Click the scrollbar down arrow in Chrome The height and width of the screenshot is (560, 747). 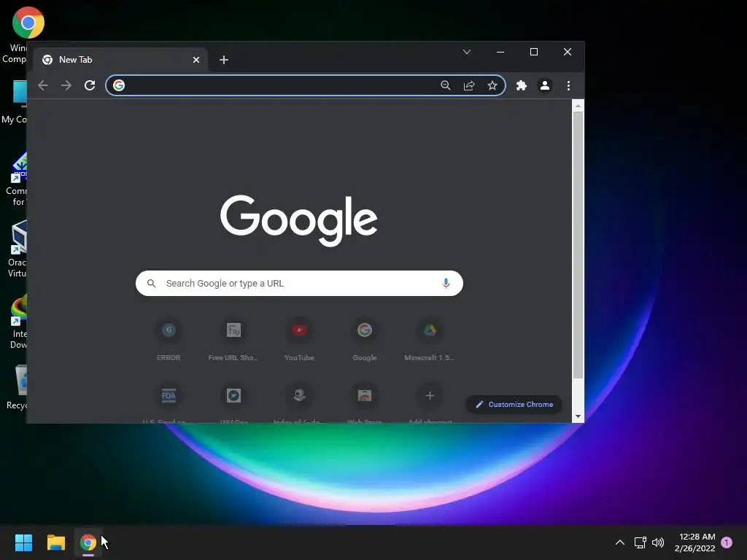pos(578,416)
